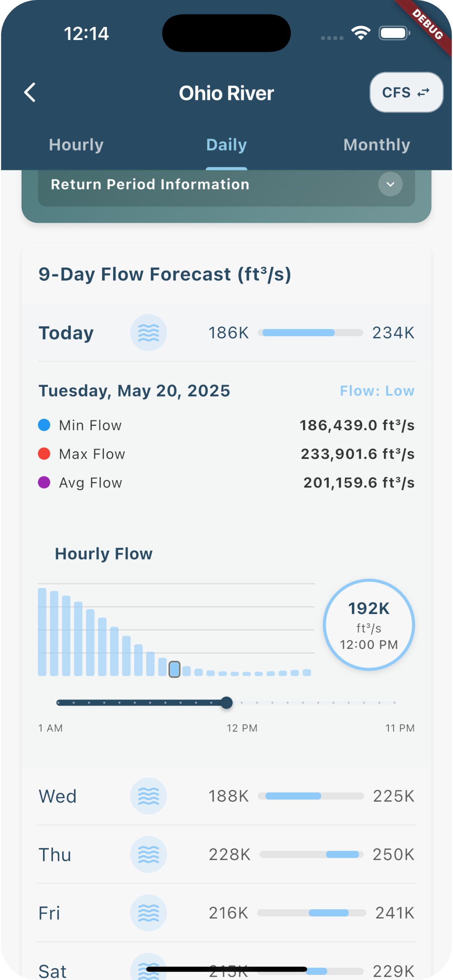Select the first hourly flow bar
This screenshot has width=453, height=980.
[42, 632]
